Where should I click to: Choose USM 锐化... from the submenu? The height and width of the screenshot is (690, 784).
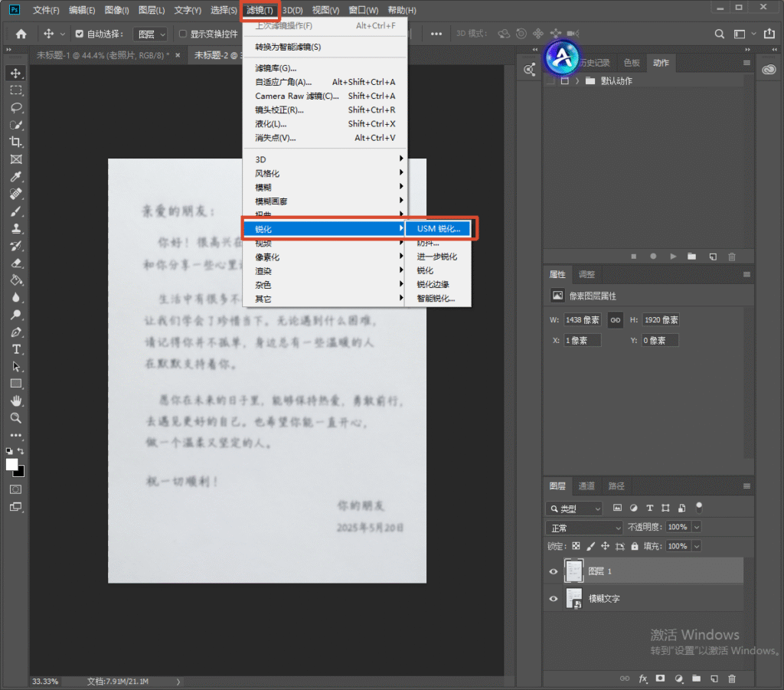pyautogui.click(x=439, y=228)
